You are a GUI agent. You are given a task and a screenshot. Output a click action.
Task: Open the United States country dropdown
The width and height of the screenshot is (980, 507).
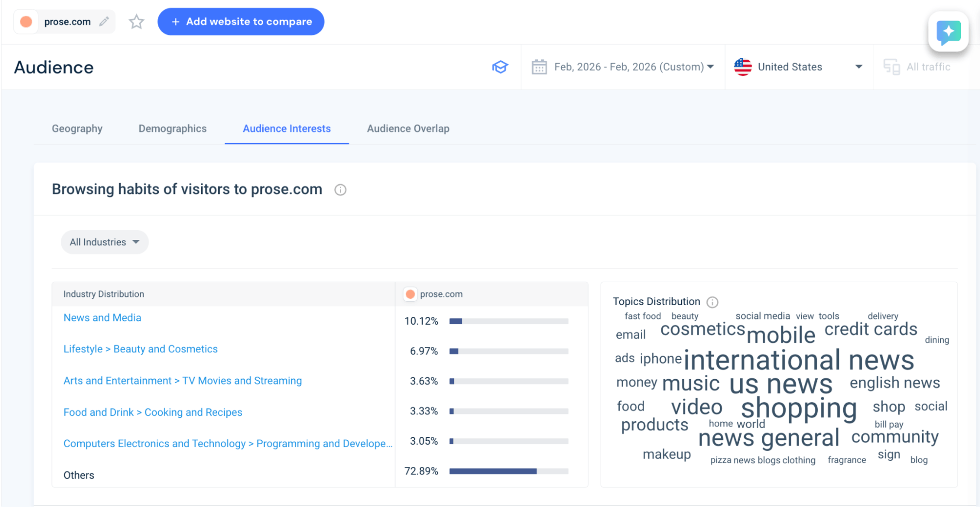[x=798, y=67]
